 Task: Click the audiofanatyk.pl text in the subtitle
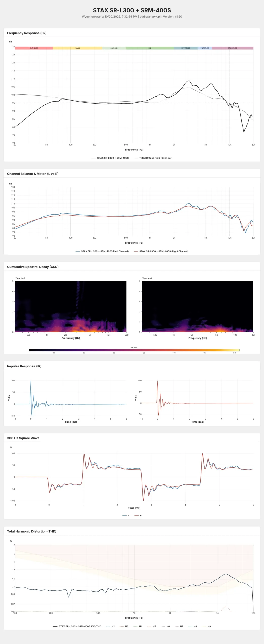(150, 17)
